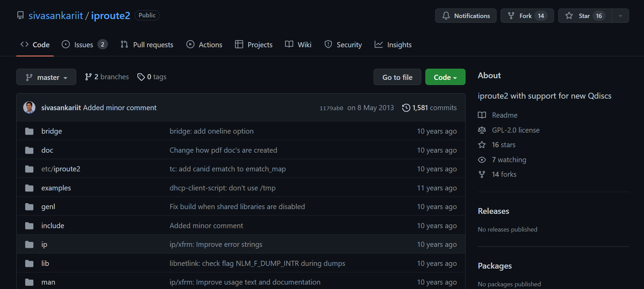Click the book icon beside Readme

point(482,115)
